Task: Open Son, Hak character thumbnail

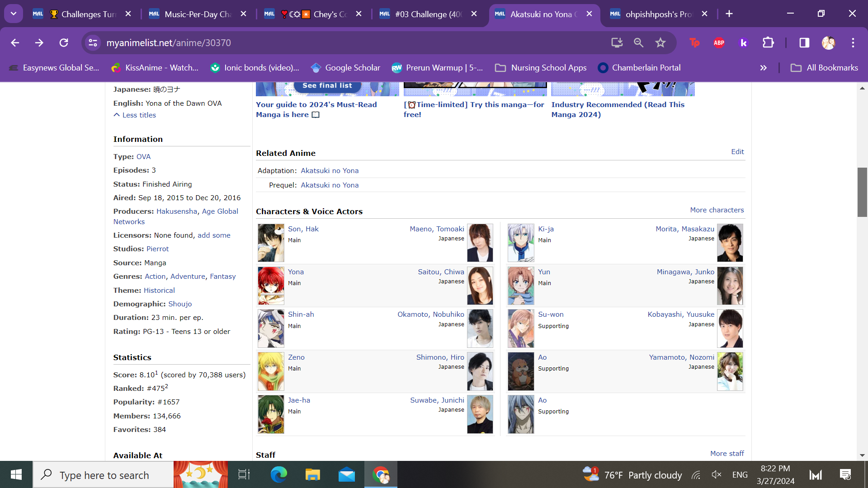Action: (271, 243)
